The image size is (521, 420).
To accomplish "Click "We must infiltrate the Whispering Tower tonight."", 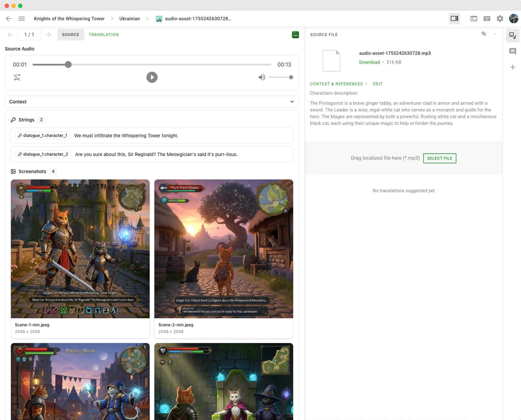I will pyautogui.click(x=126, y=135).
